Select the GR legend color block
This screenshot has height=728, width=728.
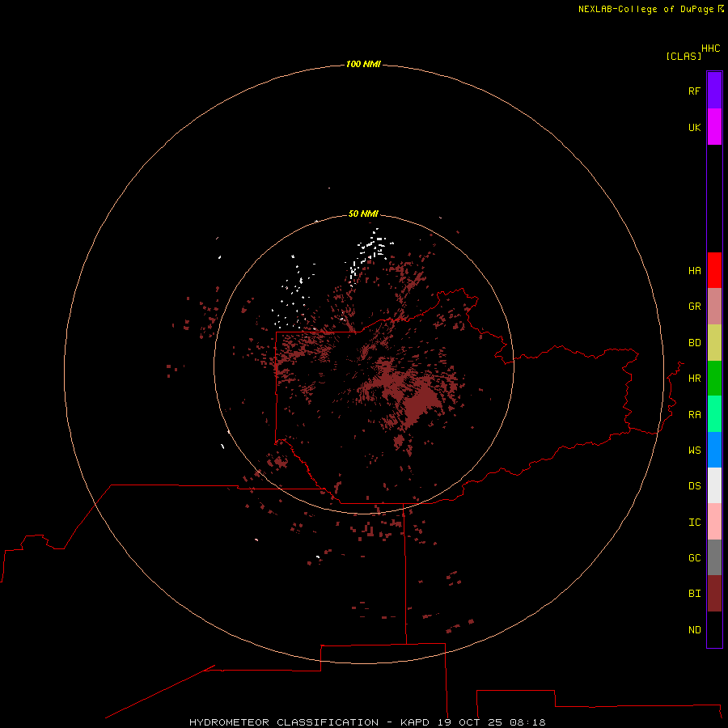714,307
